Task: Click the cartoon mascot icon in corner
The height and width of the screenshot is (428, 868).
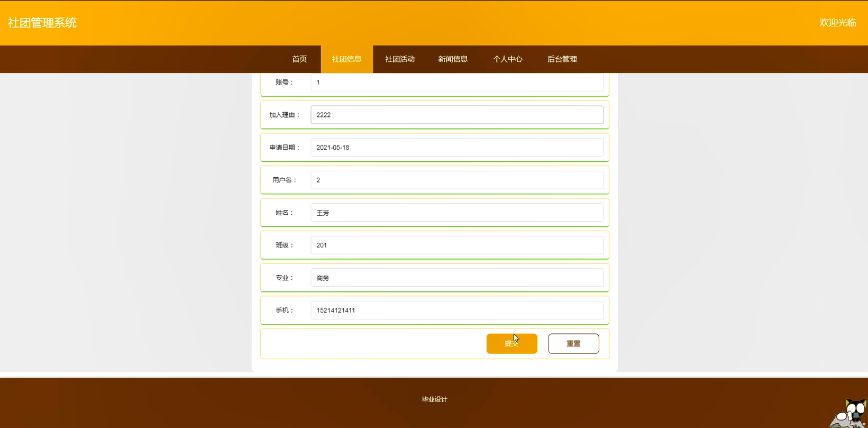Action: (x=849, y=414)
